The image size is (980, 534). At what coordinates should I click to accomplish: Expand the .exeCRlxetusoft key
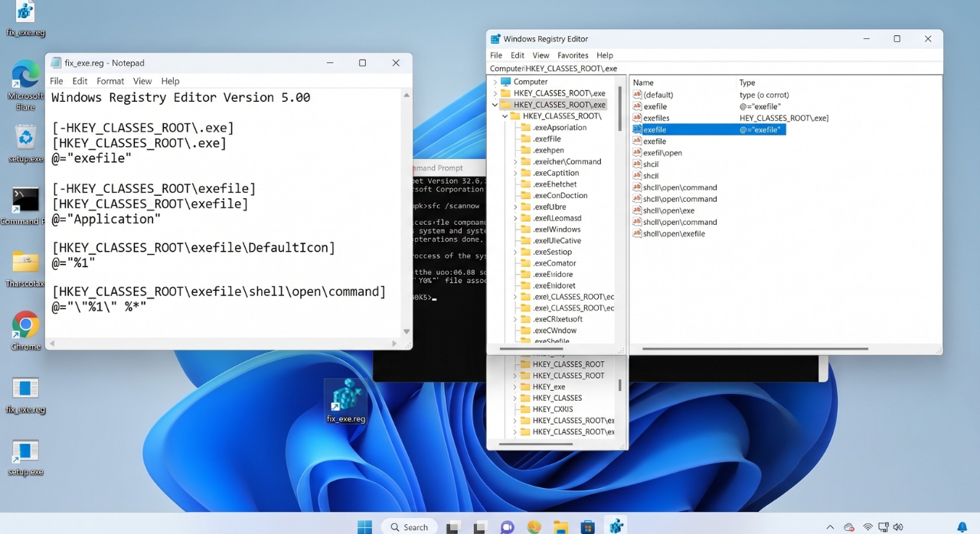(x=515, y=319)
